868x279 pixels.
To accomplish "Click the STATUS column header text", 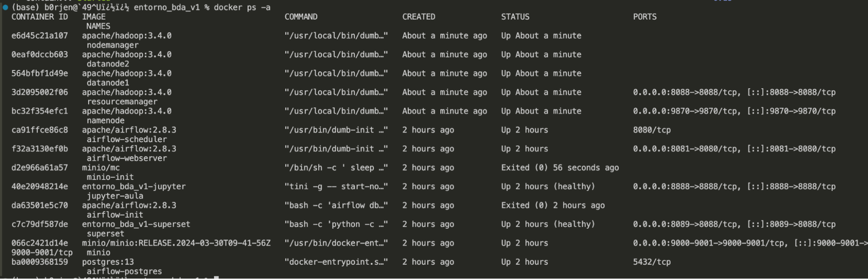I will tap(515, 17).
